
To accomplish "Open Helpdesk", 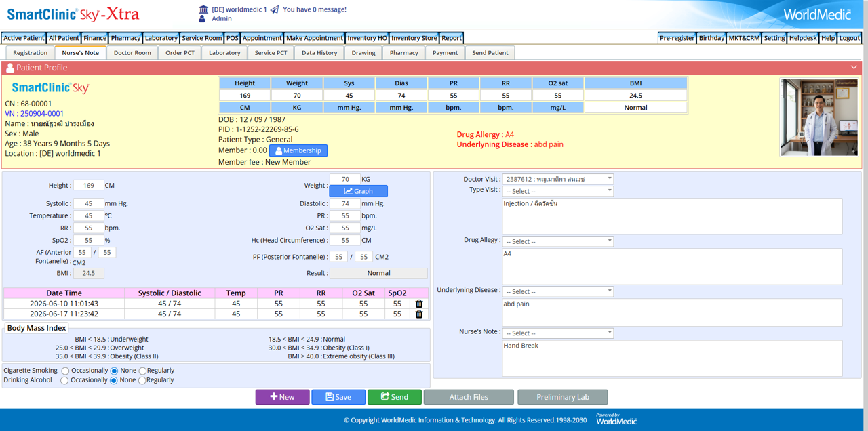I will click(x=803, y=38).
